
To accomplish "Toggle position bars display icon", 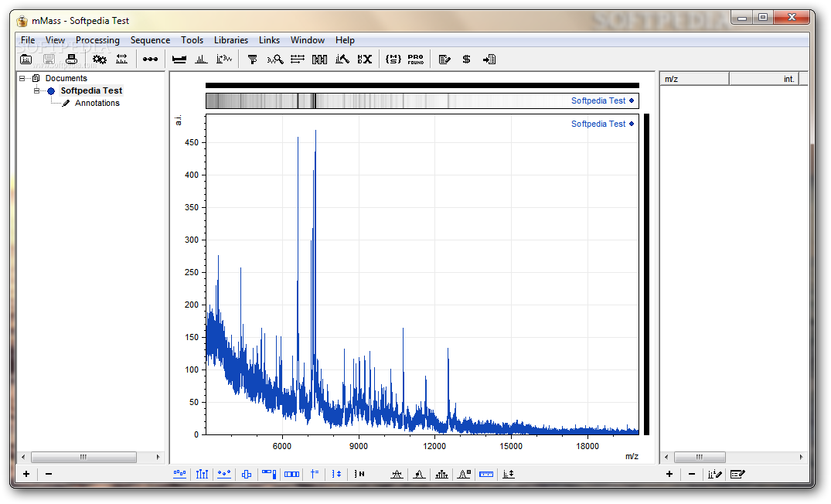I will click(269, 475).
